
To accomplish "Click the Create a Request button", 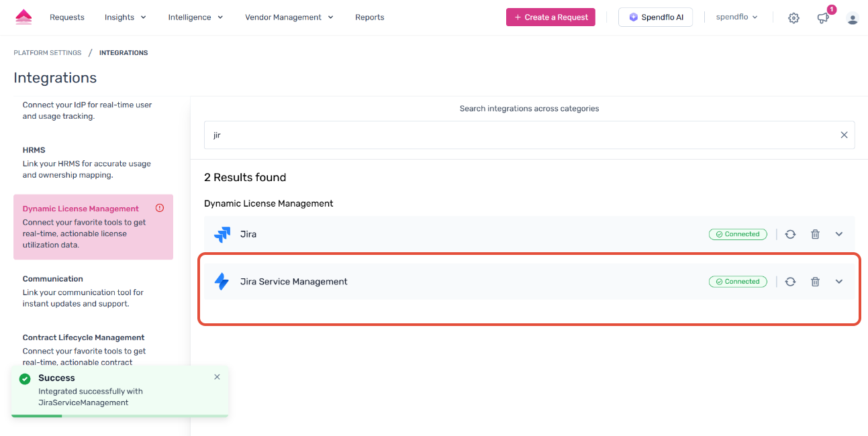I will click(550, 17).
